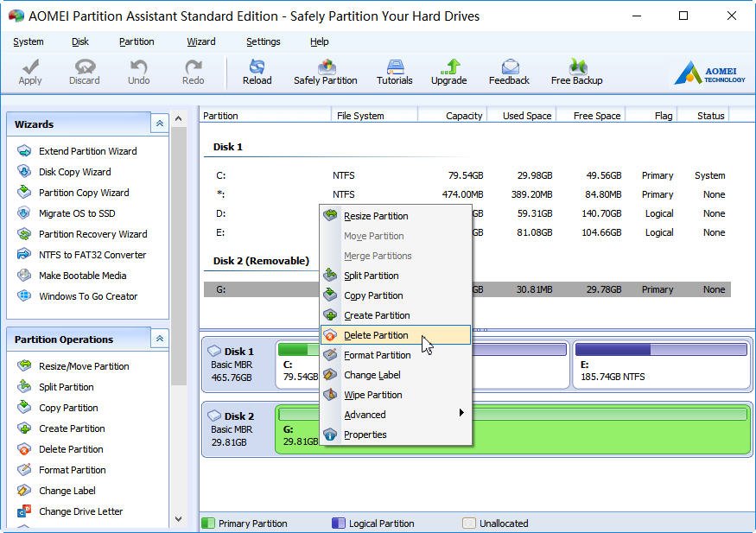756x533 pixels.
Task: Open the Partition Recovery Wizard
Action: click(93, 234)
